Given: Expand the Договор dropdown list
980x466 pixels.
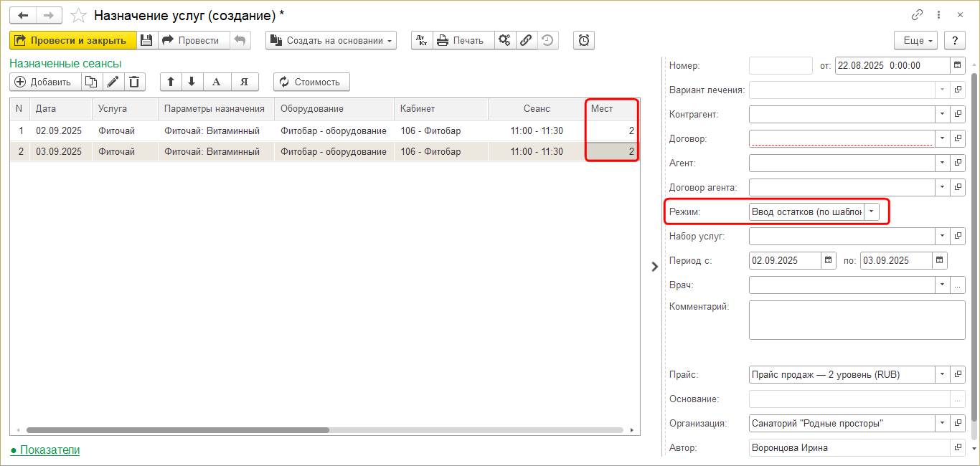Looking at the screenshot, I should coord(942,138).
